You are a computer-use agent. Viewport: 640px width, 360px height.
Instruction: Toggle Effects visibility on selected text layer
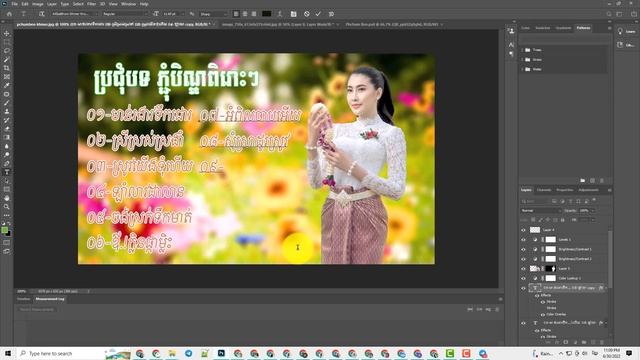pyautogui.click(x=538, y=295)
